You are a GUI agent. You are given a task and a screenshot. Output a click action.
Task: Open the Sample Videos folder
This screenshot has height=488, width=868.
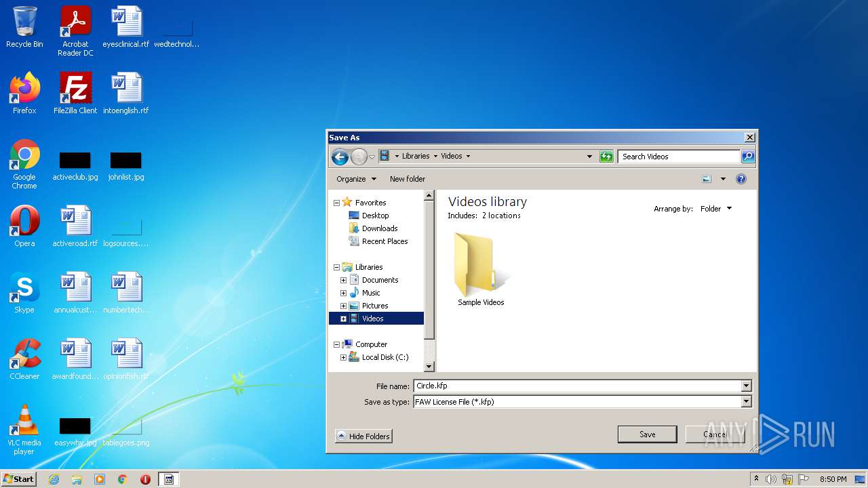pyautogui.click(x=481, y=270)
